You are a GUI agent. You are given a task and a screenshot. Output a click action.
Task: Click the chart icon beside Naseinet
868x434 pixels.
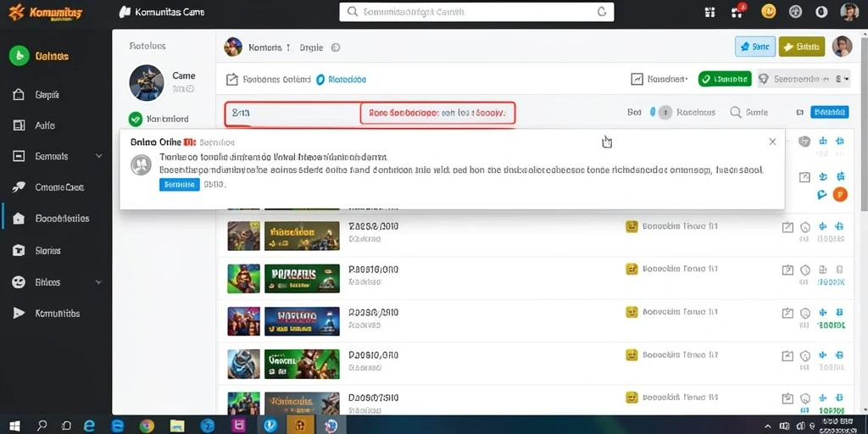pos(637,79)
